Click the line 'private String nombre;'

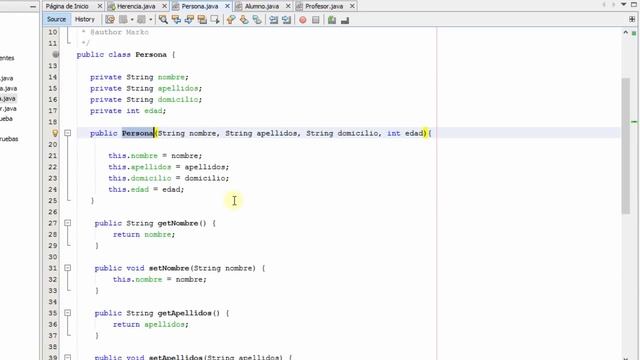[139, 77]
